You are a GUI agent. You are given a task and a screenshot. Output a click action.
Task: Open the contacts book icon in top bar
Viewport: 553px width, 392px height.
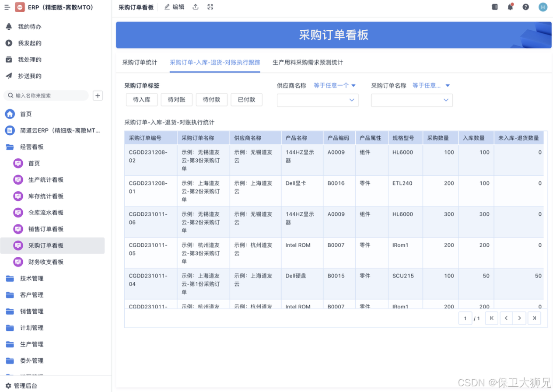click(x=495, y=7)
